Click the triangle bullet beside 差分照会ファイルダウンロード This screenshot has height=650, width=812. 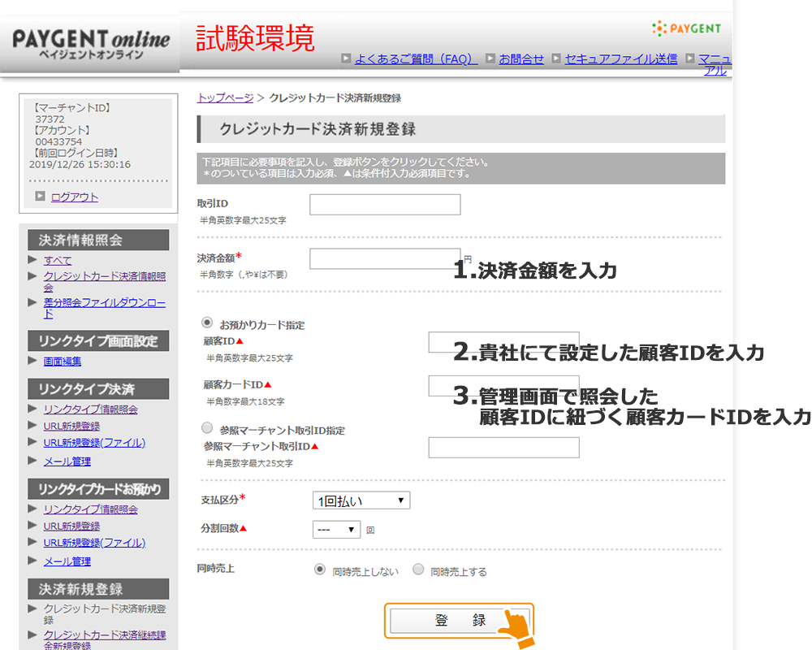[32, 301]
